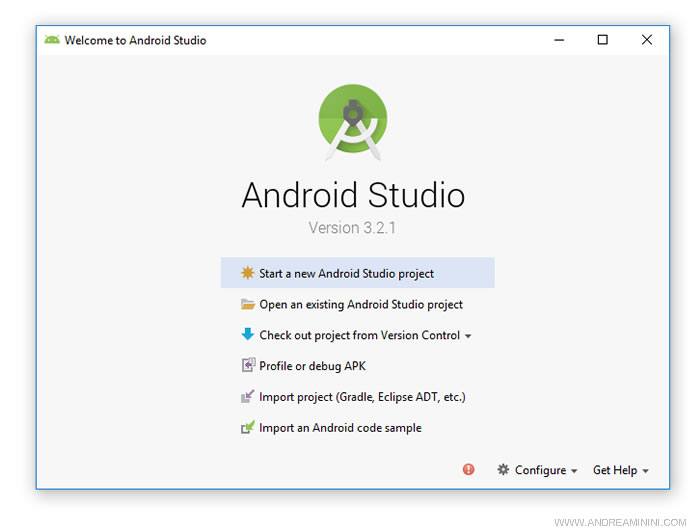Minimize the Android Studio welcome window
Image resolution: width=700 pixels, height=531 pixels.
pyautogui.click(x=559, y=40)
